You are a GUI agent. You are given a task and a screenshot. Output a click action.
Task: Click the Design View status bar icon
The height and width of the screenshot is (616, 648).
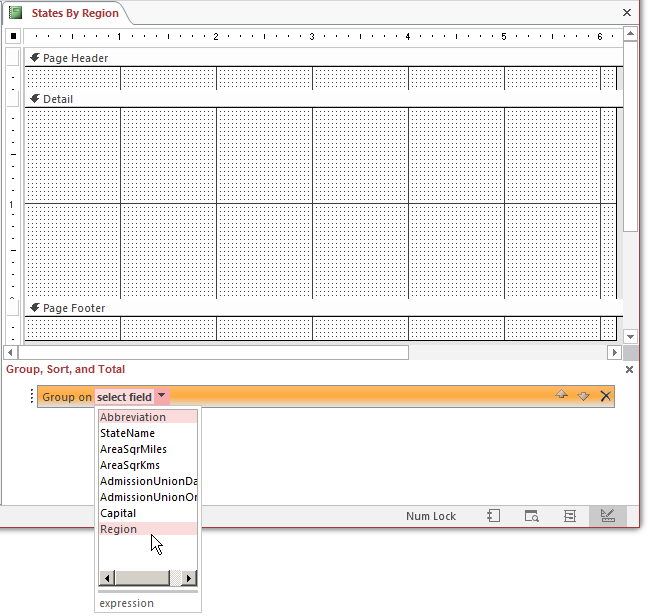tap(606, 516)
